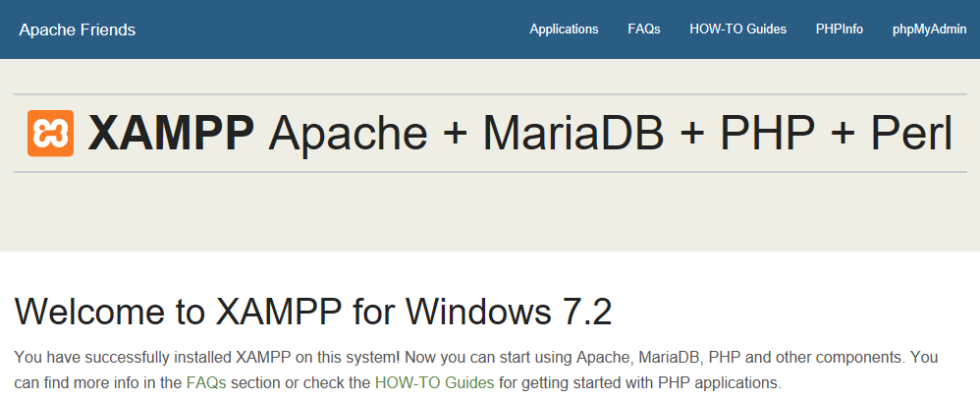980x401 pixels.
Task: Click the Apache Friends brand link
Action: coord(78,29)
